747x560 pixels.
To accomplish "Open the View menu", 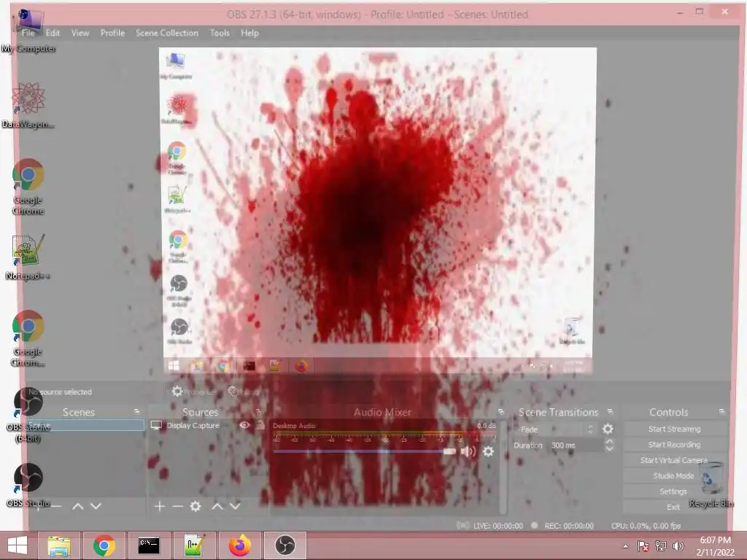I will point(80,33).
